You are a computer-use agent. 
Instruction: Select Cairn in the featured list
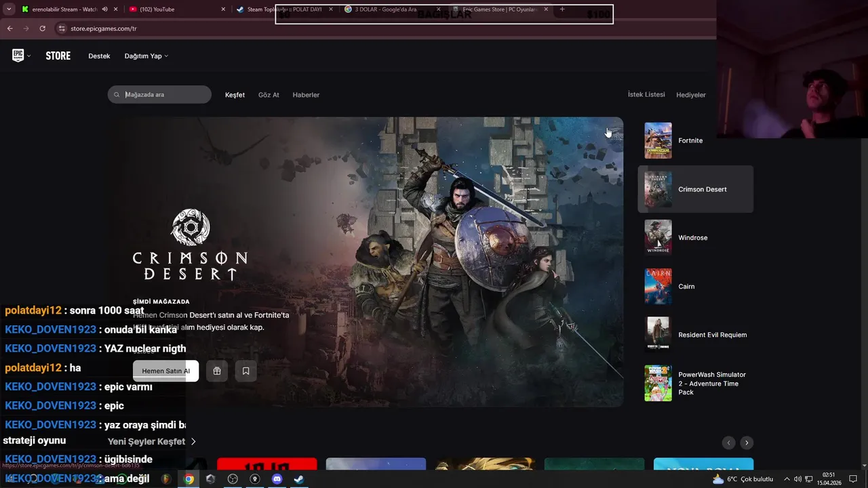(695, 286)
